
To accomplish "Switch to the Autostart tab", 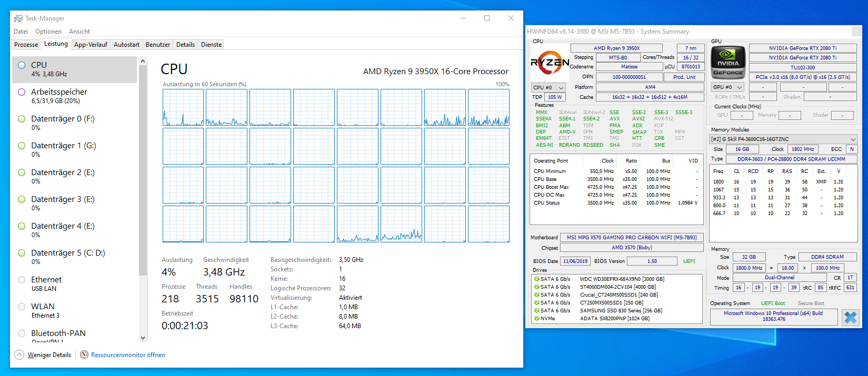I will (x=126, y=45).
